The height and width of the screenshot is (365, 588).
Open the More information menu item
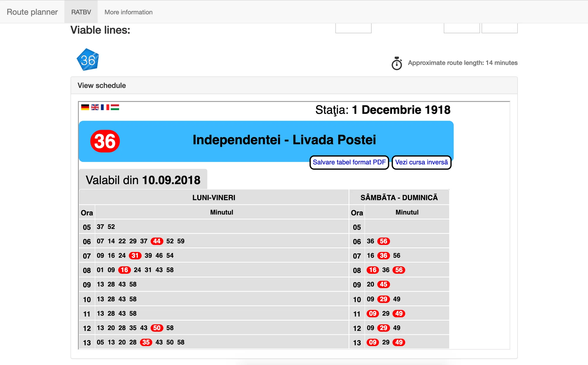[128, 12]
